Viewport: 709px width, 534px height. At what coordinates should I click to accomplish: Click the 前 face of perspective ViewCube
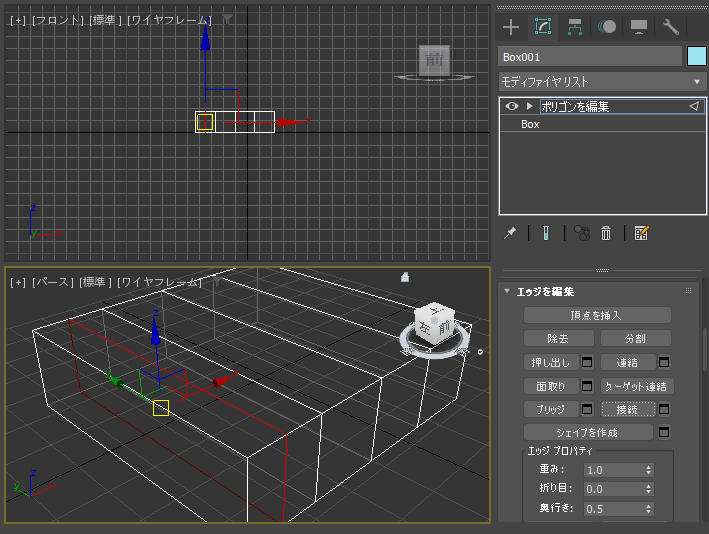pos(445,328)
